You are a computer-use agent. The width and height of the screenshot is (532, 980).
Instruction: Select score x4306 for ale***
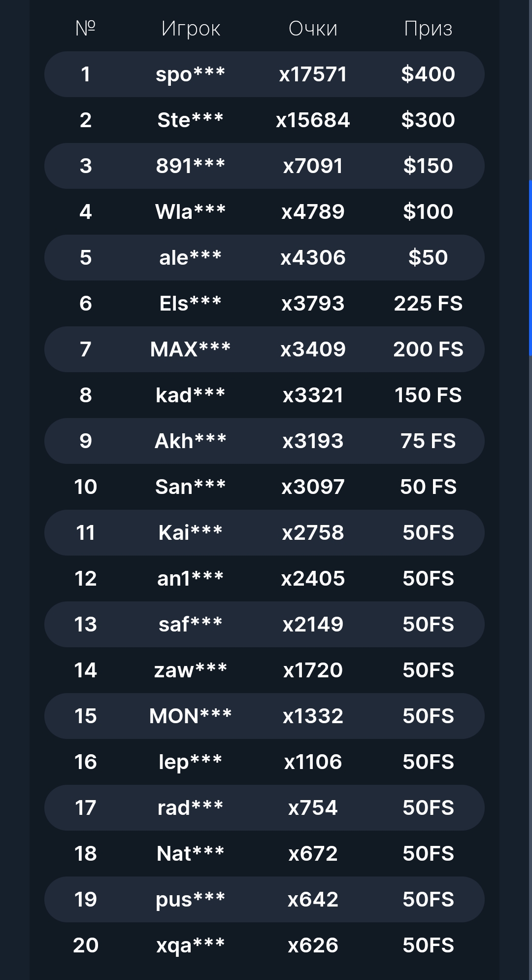pos(313,258)
